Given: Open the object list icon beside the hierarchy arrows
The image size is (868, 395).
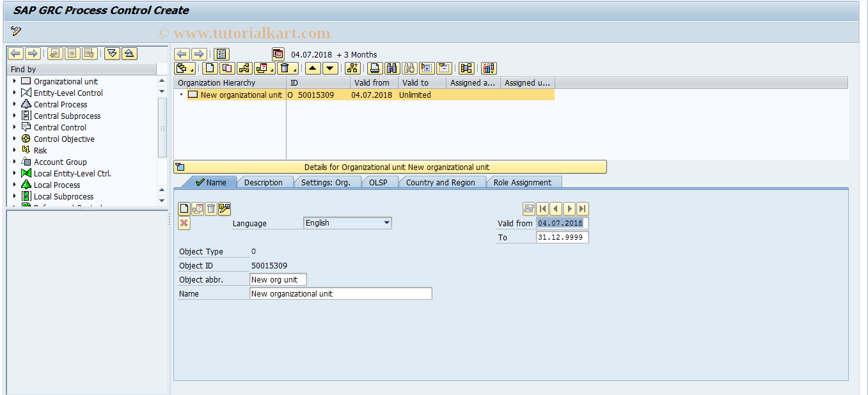Looking at the screenshot, I should pos(222,54).
